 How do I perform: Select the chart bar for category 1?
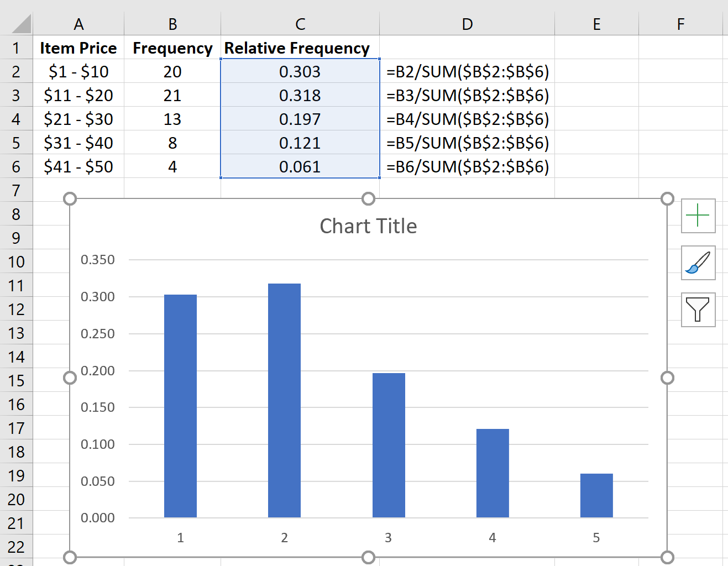pyautogui.click(x=180, y=406)
